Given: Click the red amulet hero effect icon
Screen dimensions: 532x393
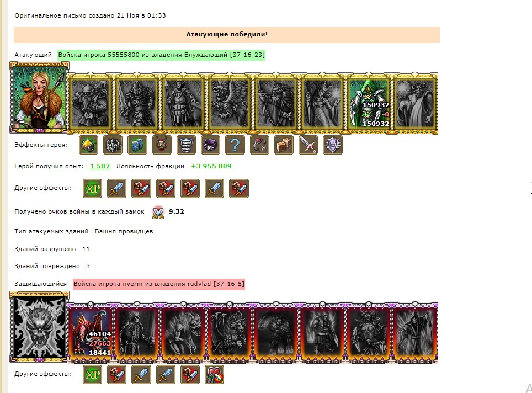Looking at the screenshot, I should (x=259, y=145).
